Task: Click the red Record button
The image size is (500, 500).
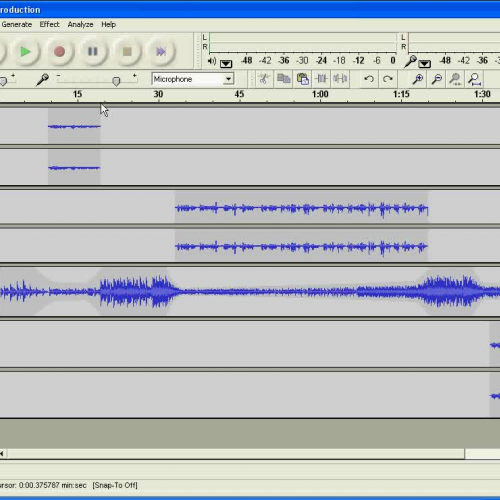Action: coord(60,52)
